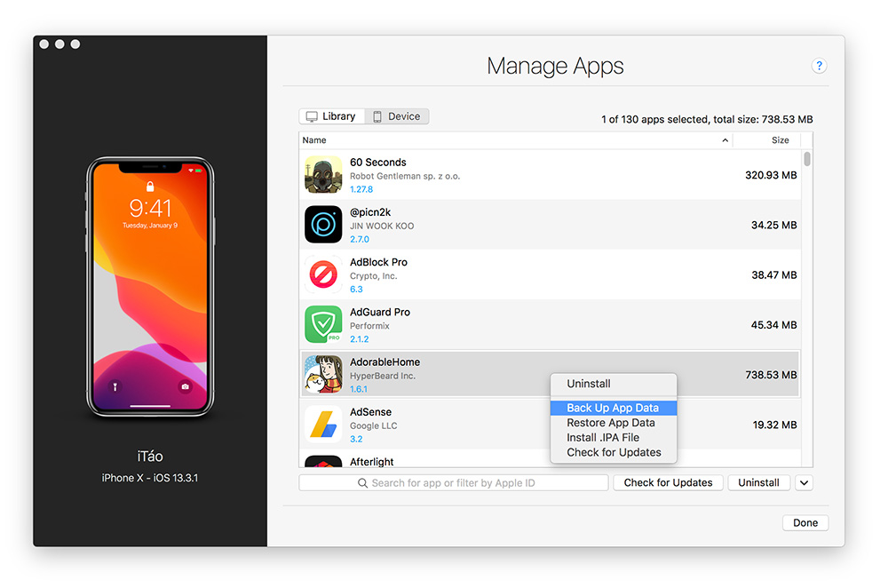The width and height of the screenshot is (888, 588).
Task: Click the apps selected summary text
Action: [707, 119]
